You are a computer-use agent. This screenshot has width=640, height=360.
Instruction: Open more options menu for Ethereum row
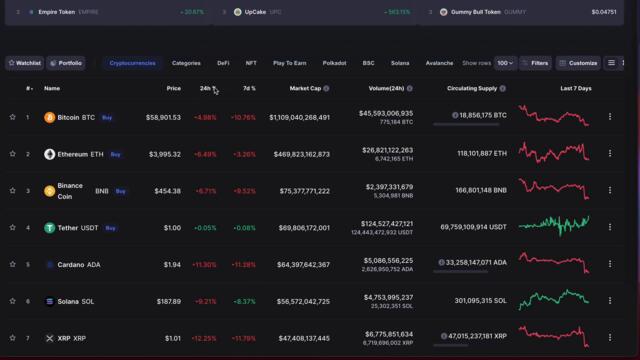[610, 153]
